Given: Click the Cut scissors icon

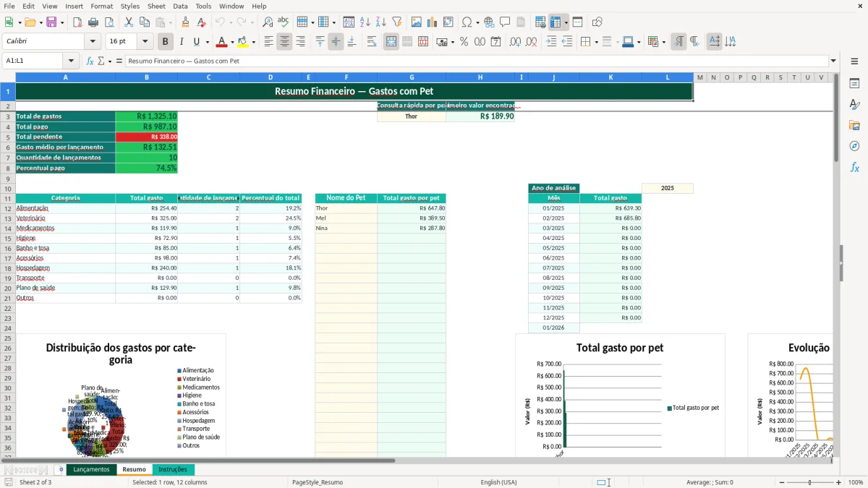Looking at the screenshot, I should click(x=129, y=22).
